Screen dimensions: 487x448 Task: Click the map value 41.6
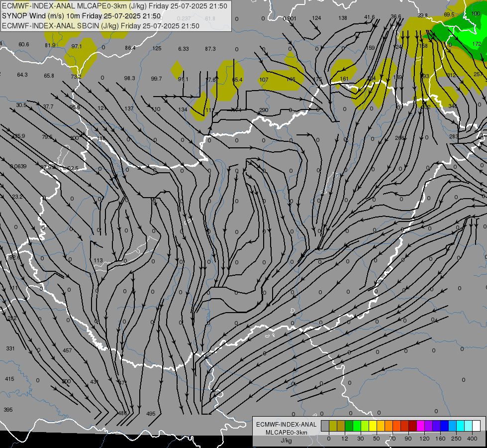[369, 17]
